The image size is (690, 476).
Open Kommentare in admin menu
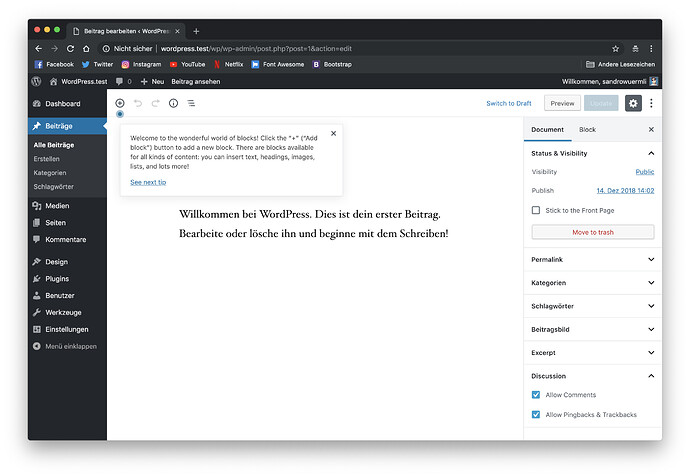coord(67,240)
